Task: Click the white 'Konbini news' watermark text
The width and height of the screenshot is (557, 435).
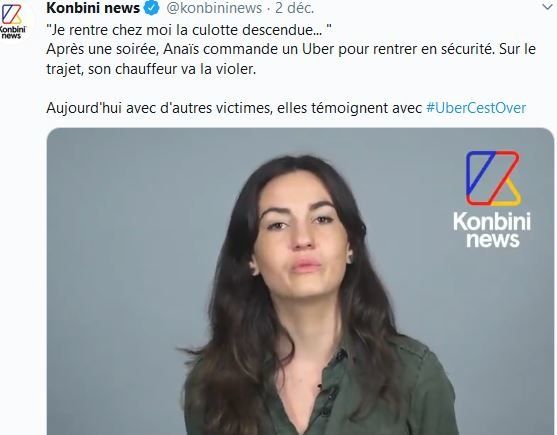Action: pyautogui.click(x=492, y=230)
